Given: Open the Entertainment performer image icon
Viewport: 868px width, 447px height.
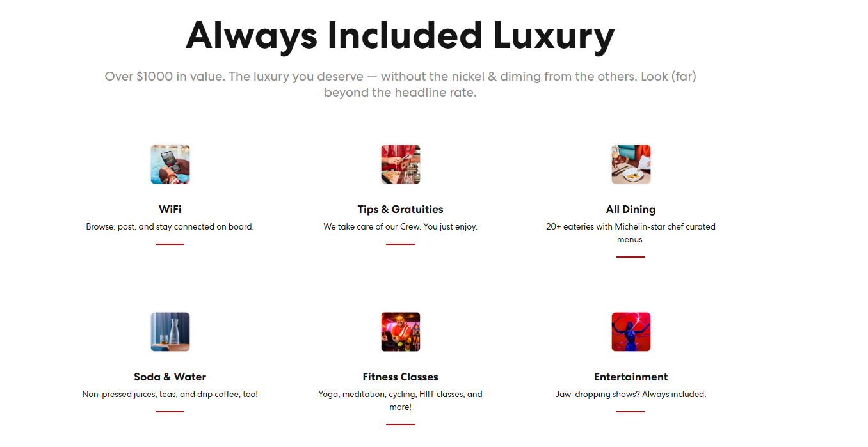Looking at the screenshot, I should click(631, 332).
